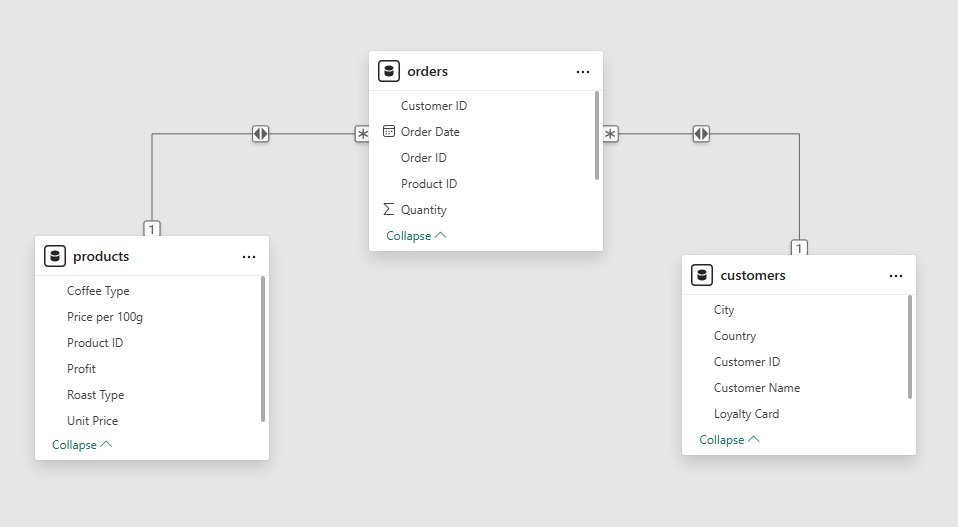Click the one-side cardinality marker above customers
Image resolution: width=958 pixels, height=527 pixels.
coord(799,247)
